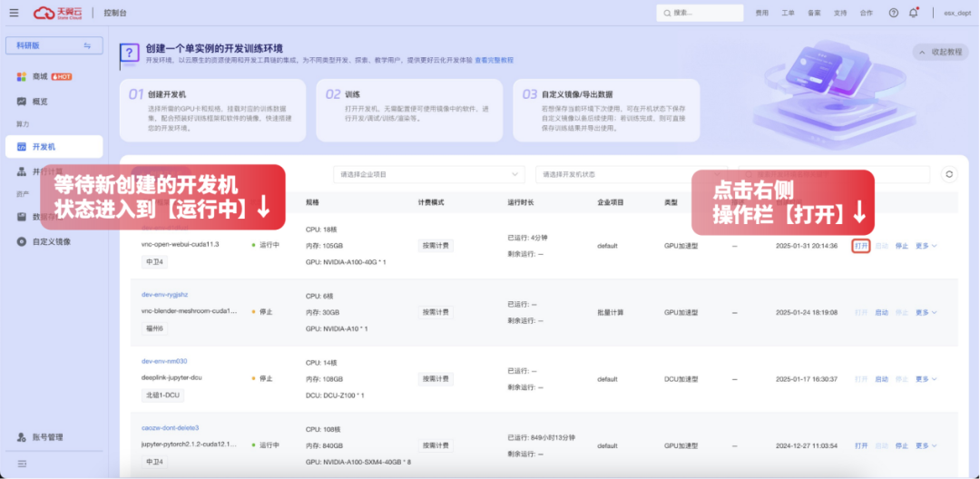Expand 更多 for vnc-open-webui row
The width and height of the screenshot is (980, 479).
click(x=926, y=246)
